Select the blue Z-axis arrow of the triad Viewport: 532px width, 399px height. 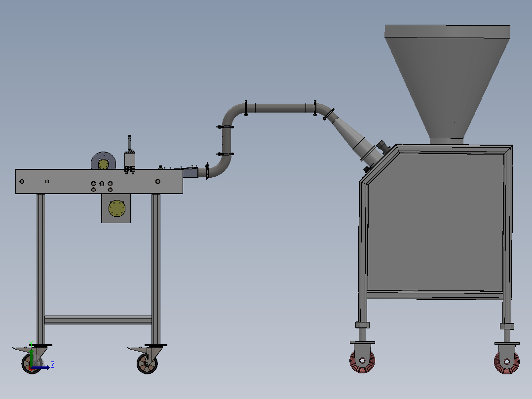click(x=40, y=367)
